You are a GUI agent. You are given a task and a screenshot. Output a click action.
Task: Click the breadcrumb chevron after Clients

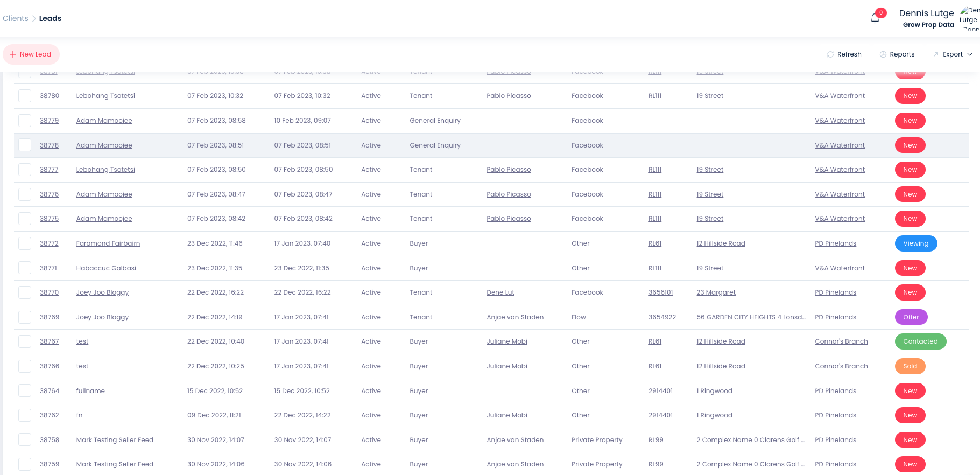34,18
